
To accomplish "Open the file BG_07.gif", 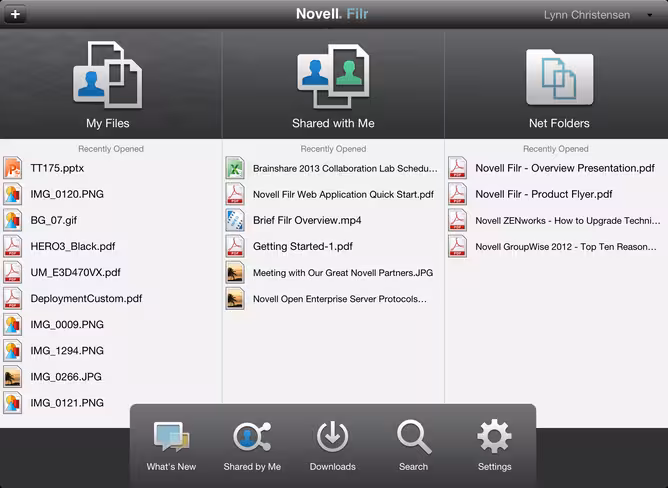I will 54,221.
